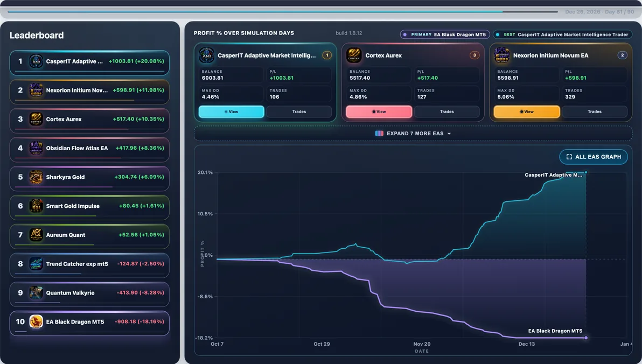
Task: Select leaderboard row 8 Trend Catcher exp mt5
Action: (x=89, y=265)
